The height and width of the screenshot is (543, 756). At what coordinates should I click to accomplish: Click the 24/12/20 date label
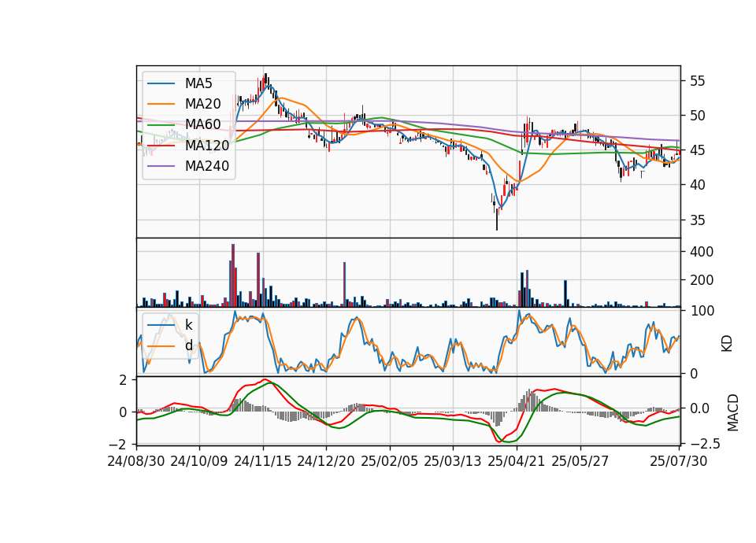(326, 461)
